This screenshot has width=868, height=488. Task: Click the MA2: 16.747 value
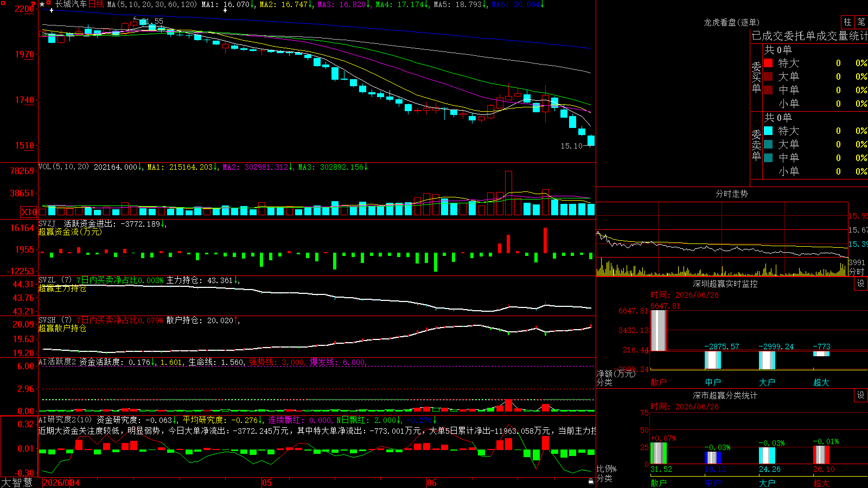coord(286,4)
